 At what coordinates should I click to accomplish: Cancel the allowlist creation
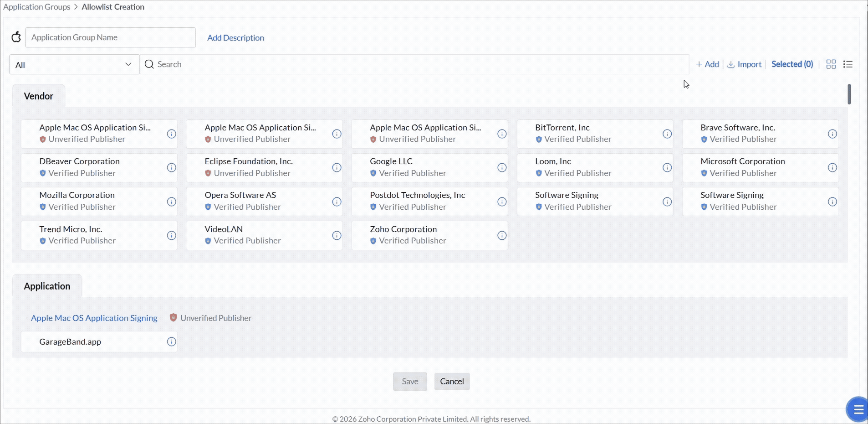[452, 382]
